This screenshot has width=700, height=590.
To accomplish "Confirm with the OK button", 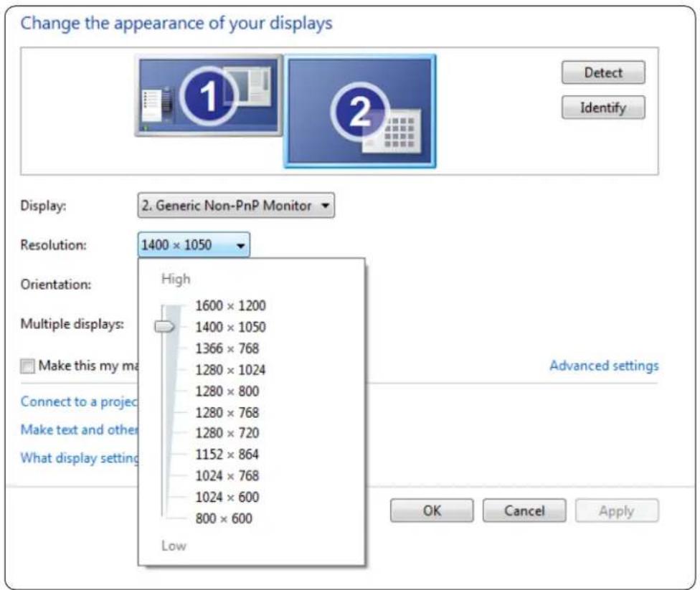I will (432, 510).
